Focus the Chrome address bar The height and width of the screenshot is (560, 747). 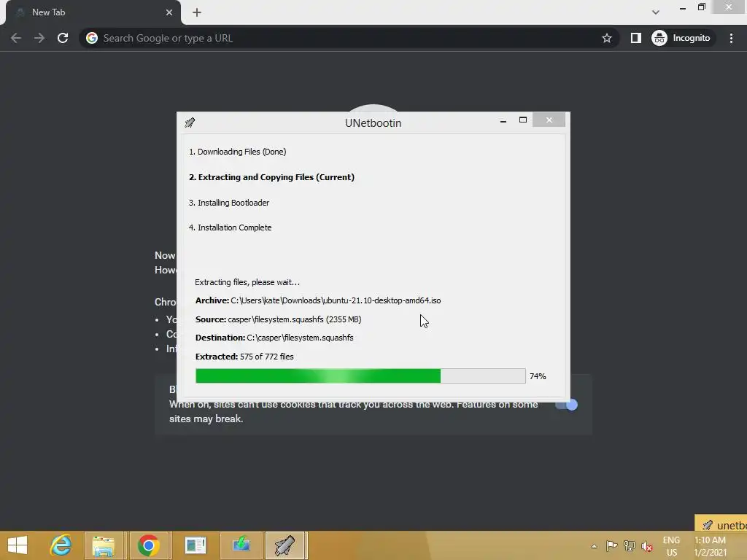348,38
